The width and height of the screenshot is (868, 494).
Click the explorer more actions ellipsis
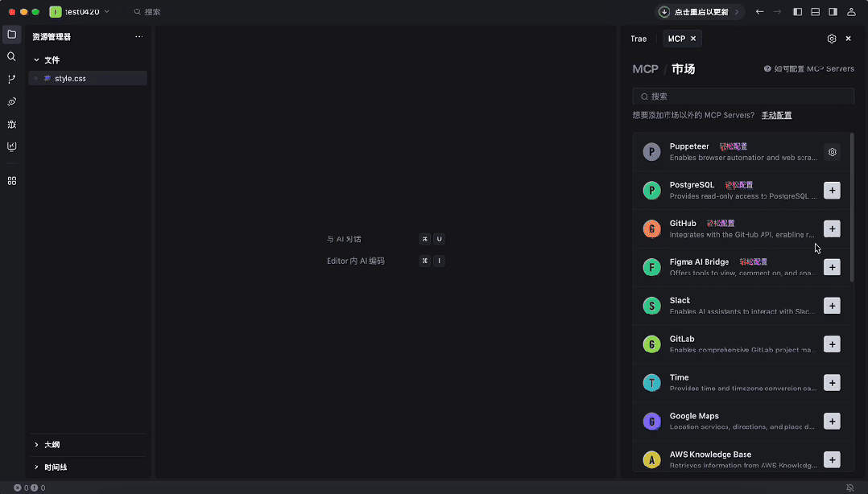click(139, 36)
